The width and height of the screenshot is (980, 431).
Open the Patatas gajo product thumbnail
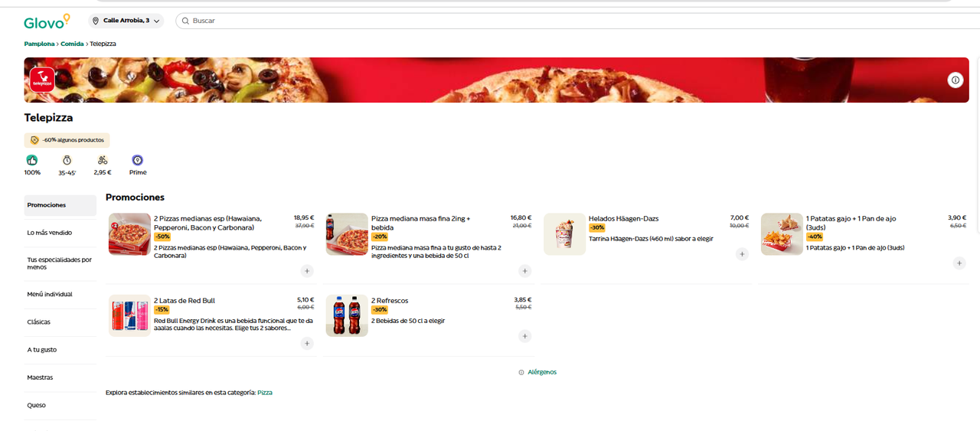tap(782, 234)
